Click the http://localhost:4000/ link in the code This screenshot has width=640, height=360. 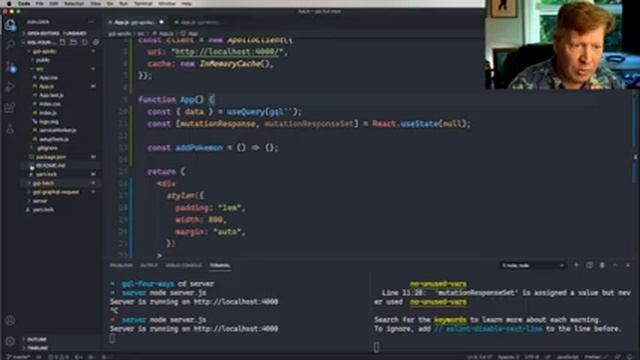pos(228,52)
